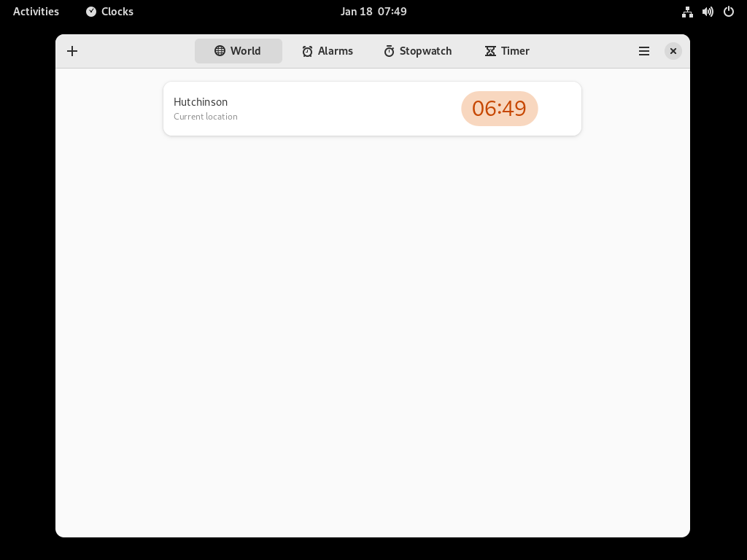Close the Clocks window

(673, 51)
